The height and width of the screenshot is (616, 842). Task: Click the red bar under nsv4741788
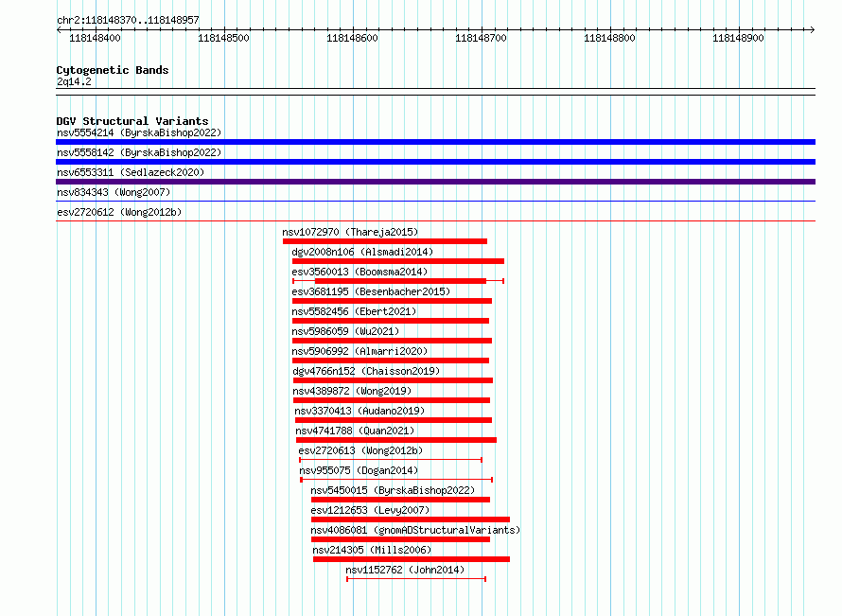(x=396, y=440)
